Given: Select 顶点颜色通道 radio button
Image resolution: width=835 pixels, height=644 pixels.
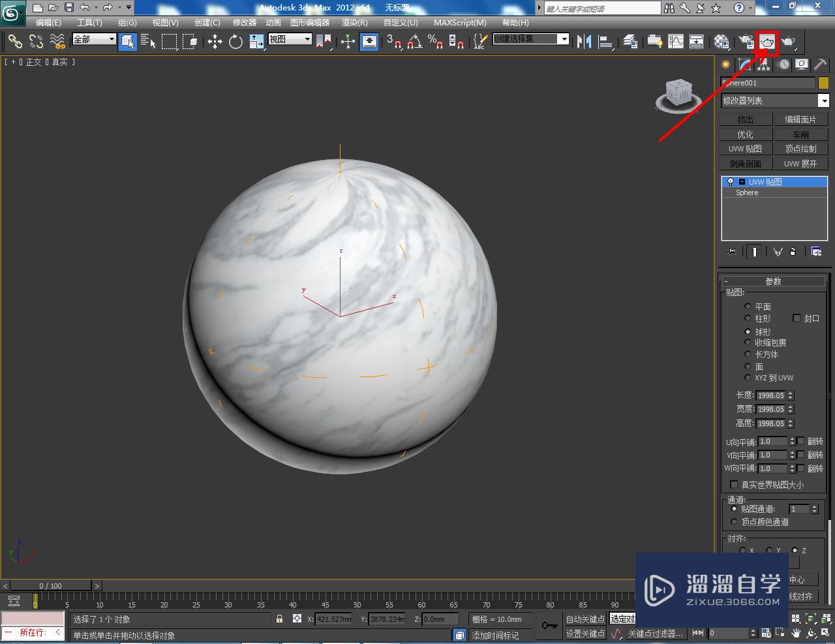Looking at the screenshot, I should click(x=734, y=521).
